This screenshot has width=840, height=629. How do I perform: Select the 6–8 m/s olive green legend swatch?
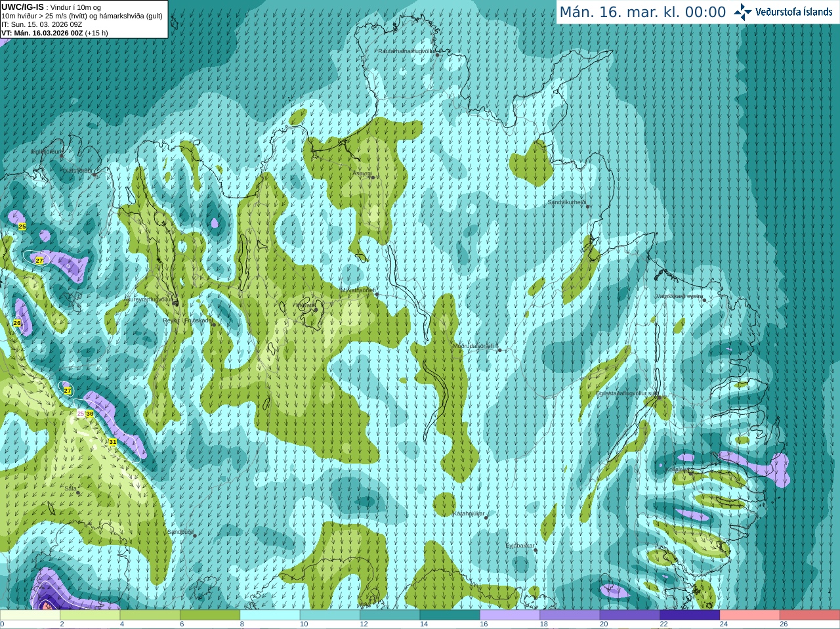tap(210, 615)
